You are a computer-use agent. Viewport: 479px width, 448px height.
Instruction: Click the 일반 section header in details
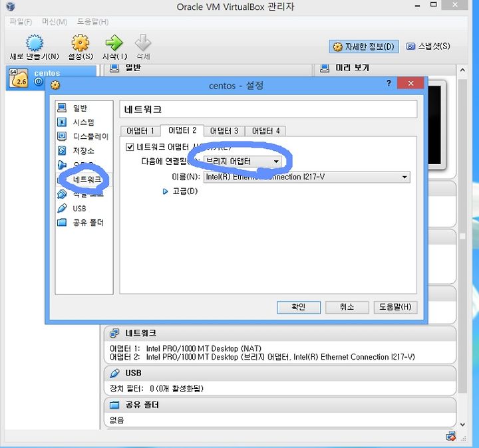208,68
